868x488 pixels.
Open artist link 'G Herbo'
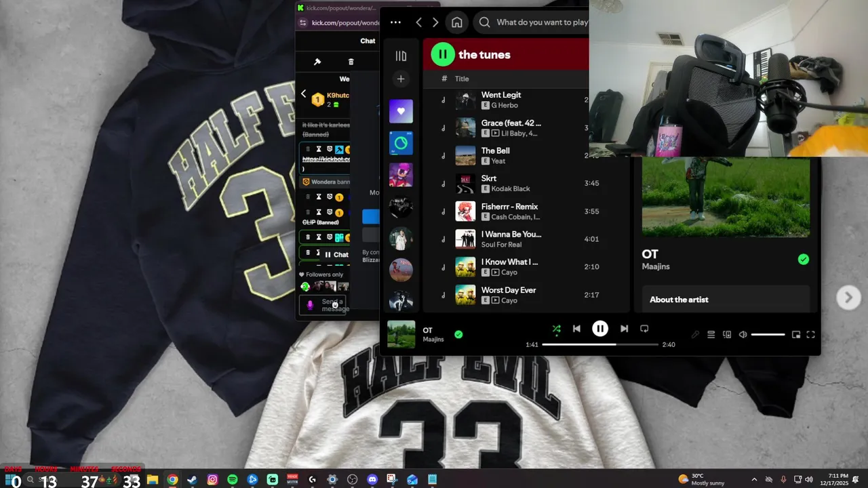click(x=505, y=105)
